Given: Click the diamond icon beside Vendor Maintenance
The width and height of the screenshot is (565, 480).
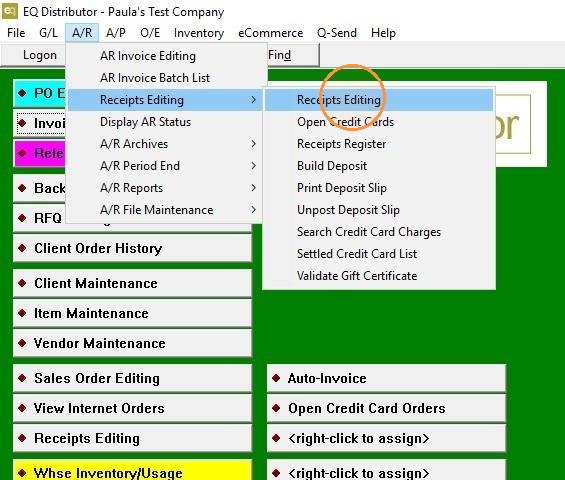Looking at the screenshot, I should click(22, 343).
